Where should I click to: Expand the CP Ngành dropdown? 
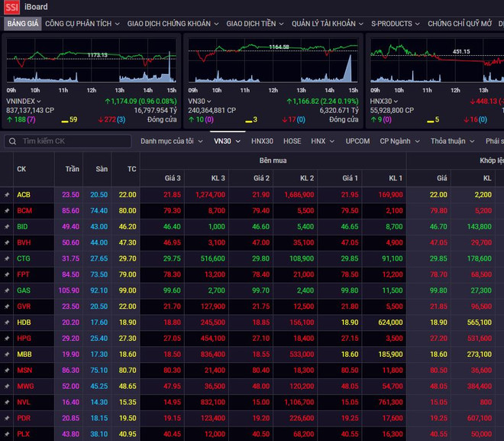tap(399, 141)
